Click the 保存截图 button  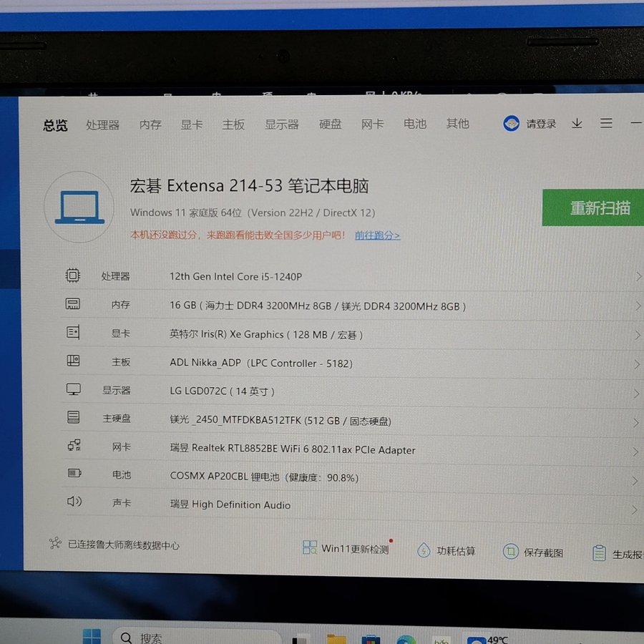[x=533, y=552]
